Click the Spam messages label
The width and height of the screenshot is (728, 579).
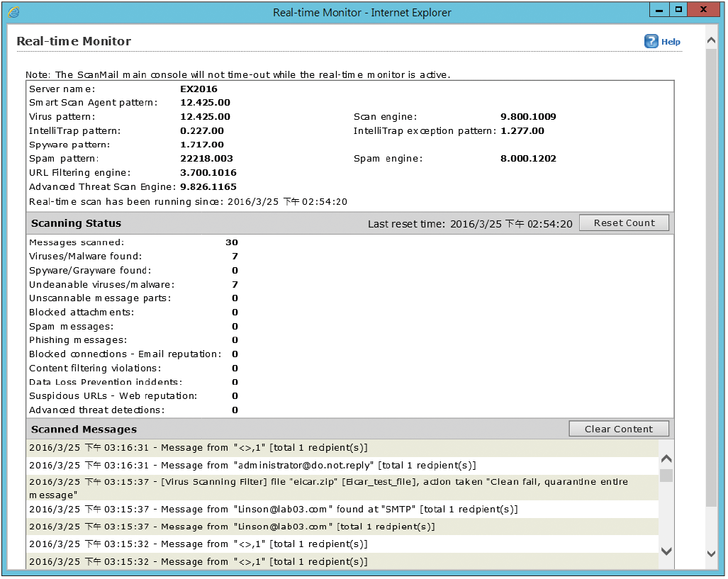pos(71,327)
